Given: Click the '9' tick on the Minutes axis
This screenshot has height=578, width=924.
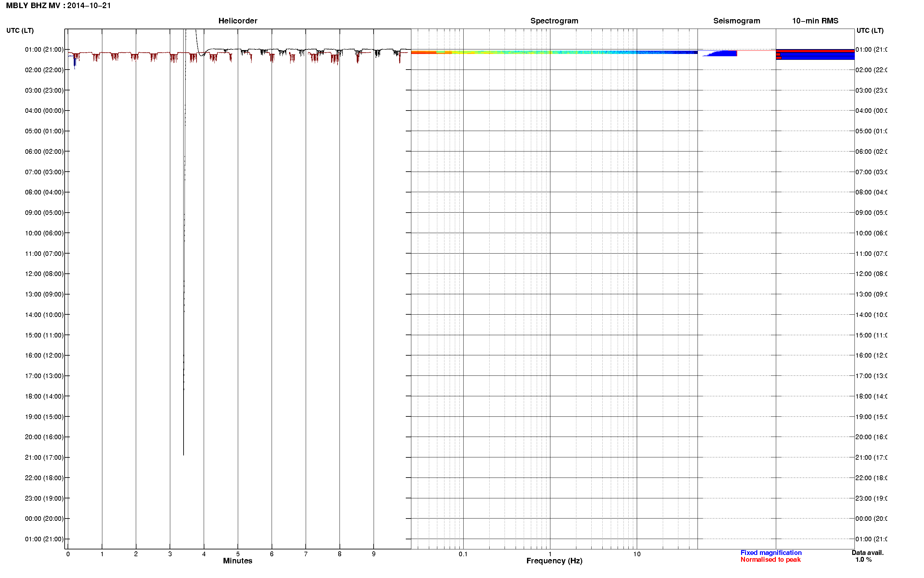Looking at the screenshot, I should [374, 554].
